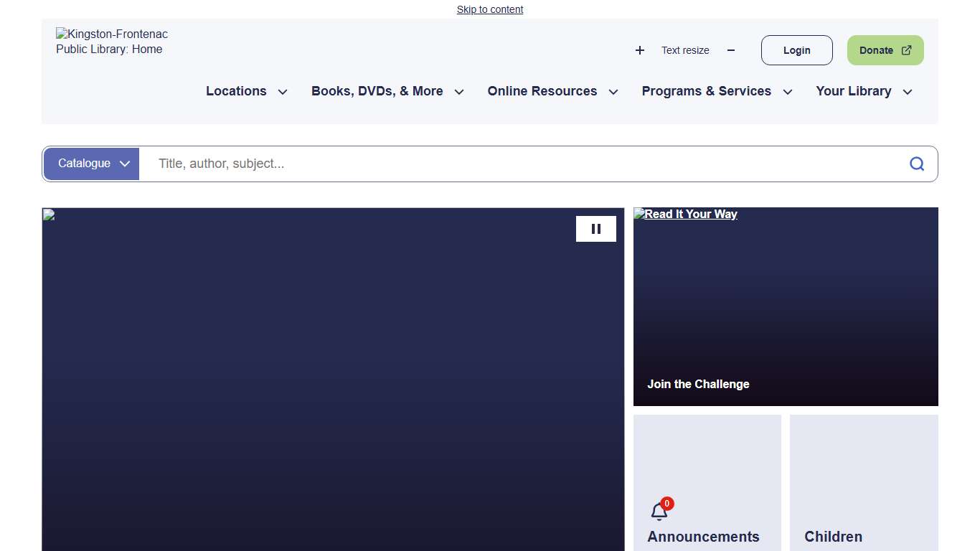
Task: Click the green Donate button
Action: tap(885, 50)
